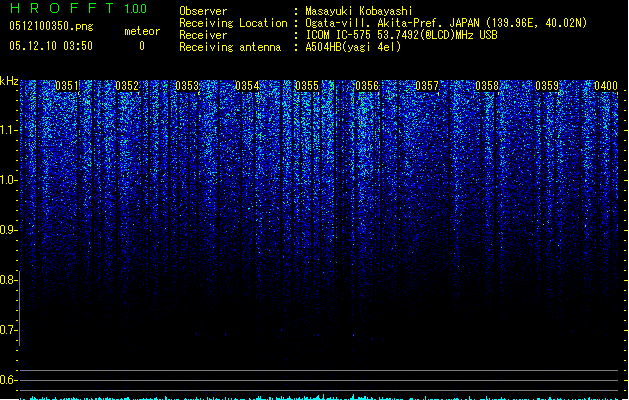Viewport: 629px width, 400px height.
Task: Click the version number 1.0.0
Action: pos(136,8)
